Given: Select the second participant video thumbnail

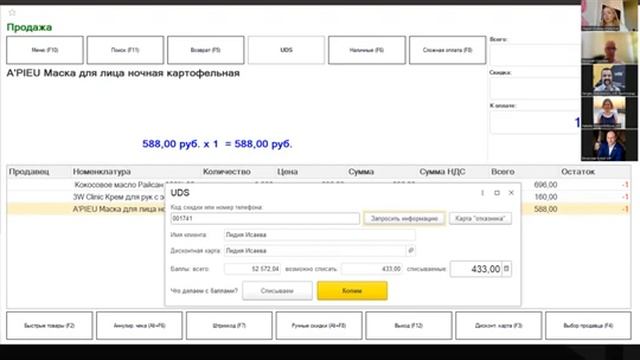Looking at the screenshot, I should point(609,48).
